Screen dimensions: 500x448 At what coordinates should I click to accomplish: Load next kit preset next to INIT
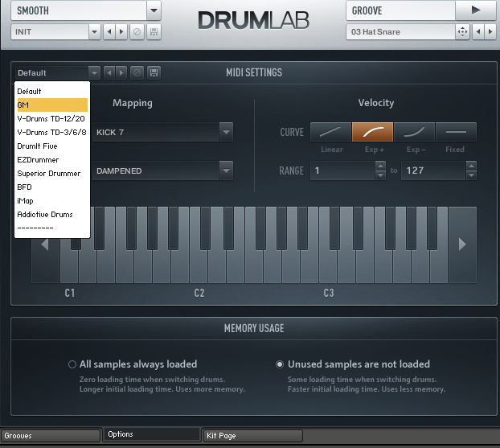click(121, 32)
